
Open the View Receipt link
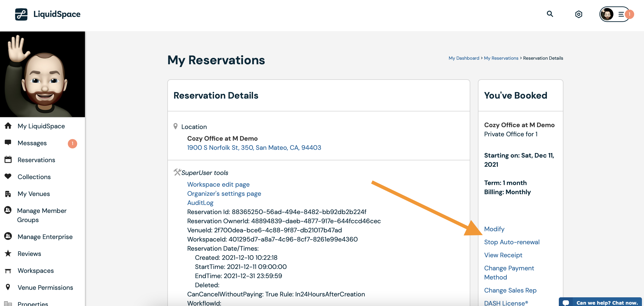pyautogui.click(x=503, y=255)
